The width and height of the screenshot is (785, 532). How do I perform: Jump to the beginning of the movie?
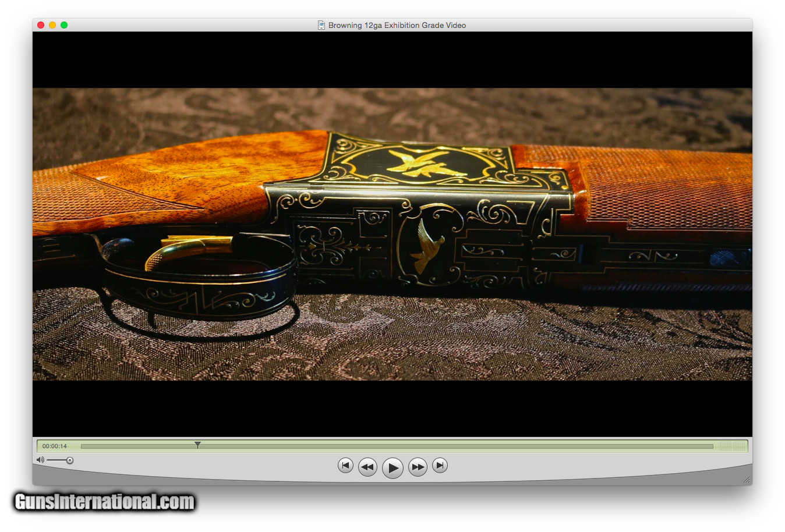coord(345,466)
